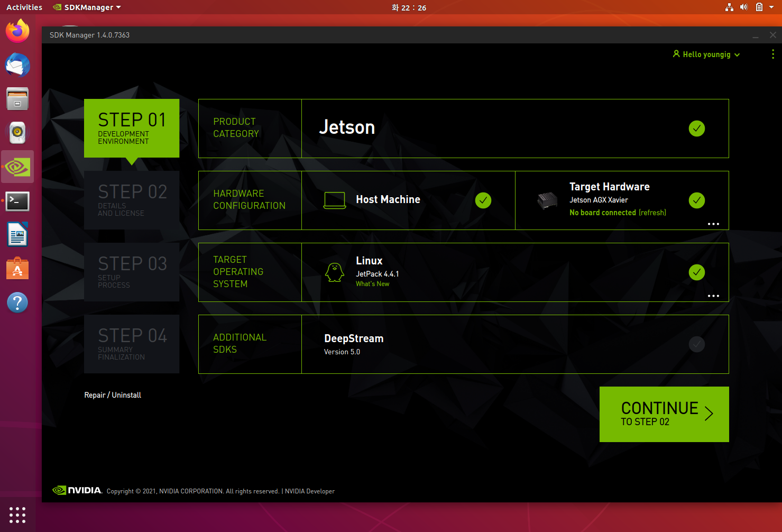Click the Product Category label
This screenshot has width=782, height=532.
point(236,128)
